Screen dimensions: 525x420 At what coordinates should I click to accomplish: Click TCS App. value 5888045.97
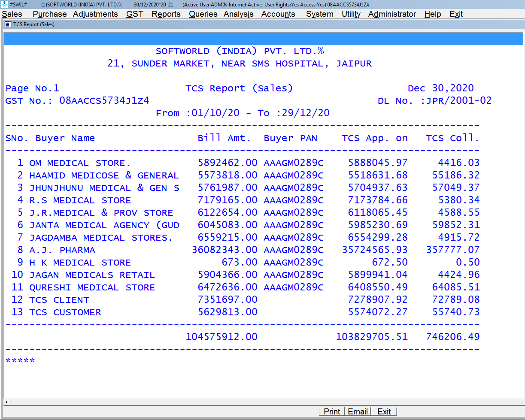pos(378,163)
